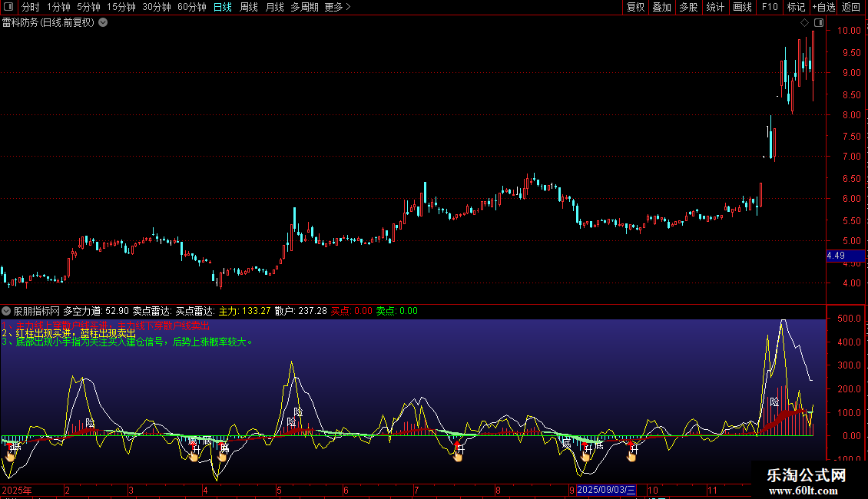This screenshot has width=868, height=499.
Task: Click the yellow instruction line 红柱出现买进
Action: [x=68, y=334]
